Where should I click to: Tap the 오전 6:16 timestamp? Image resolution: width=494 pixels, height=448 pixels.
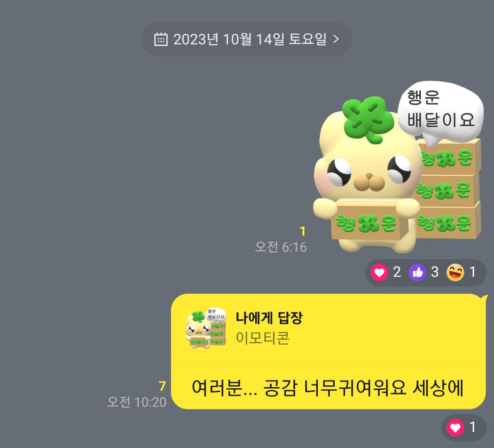click(281, 247)
